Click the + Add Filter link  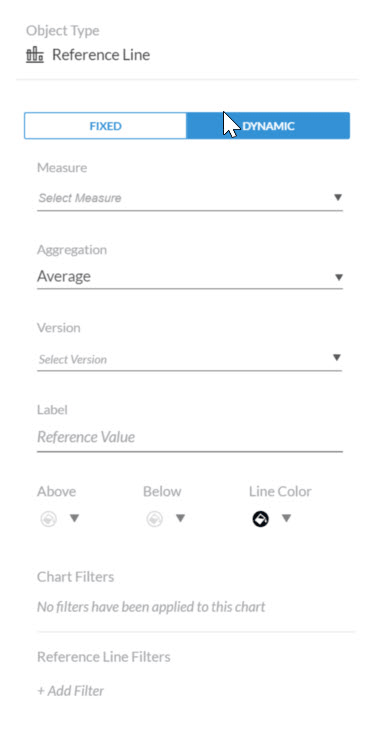[71, 690]
